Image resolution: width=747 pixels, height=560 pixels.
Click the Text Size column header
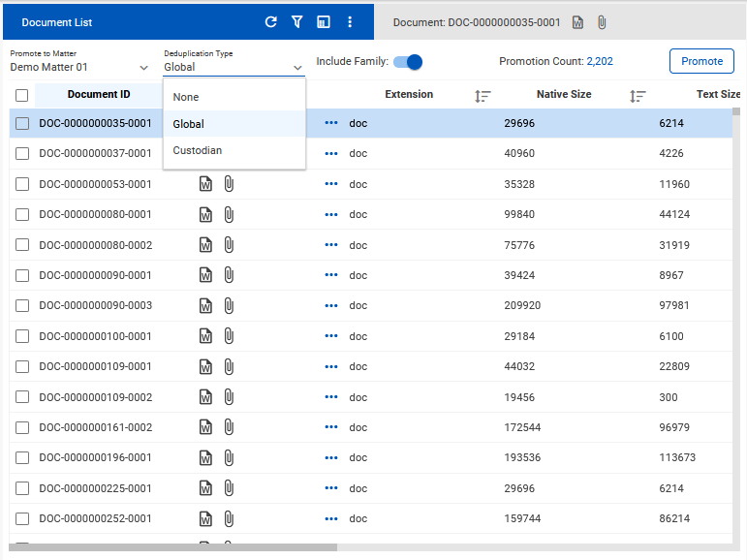[x=718, y=94]
